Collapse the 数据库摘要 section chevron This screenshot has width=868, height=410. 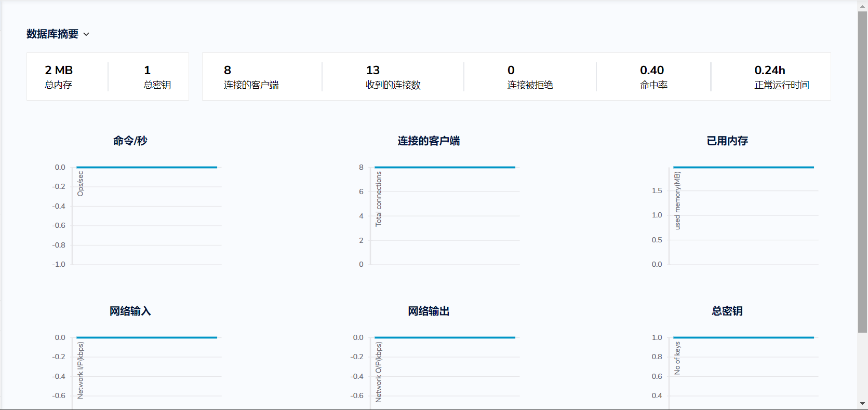tap(86, 34)
